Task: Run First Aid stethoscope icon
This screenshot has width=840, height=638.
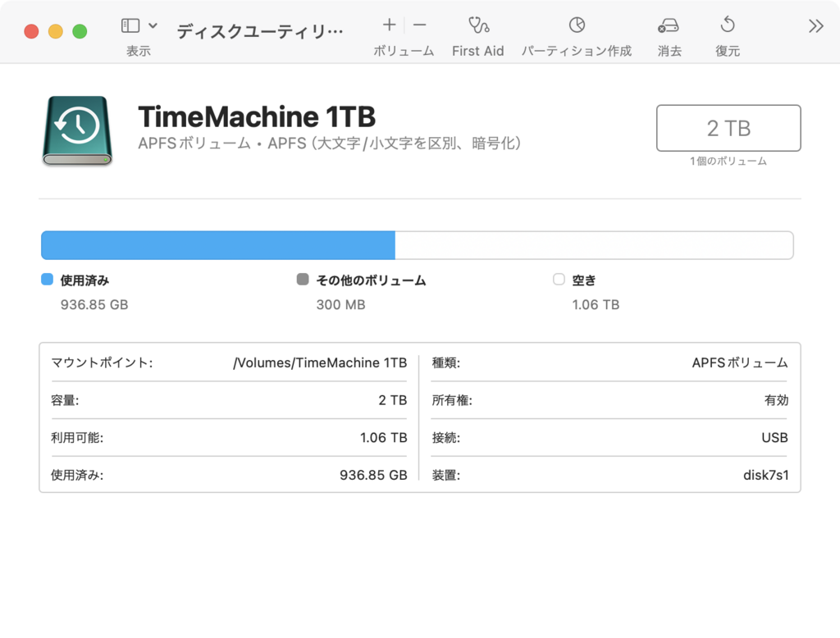Action: (x=478, y=25)
